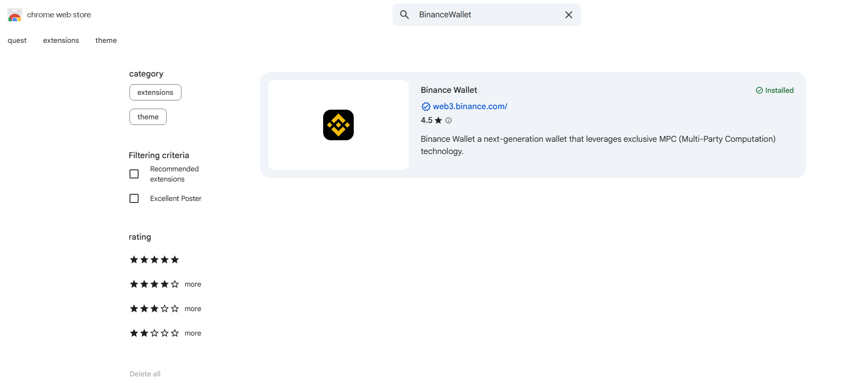Filter by two stars and more
Viewport: 868px width, 383px height.
point(165,333)
